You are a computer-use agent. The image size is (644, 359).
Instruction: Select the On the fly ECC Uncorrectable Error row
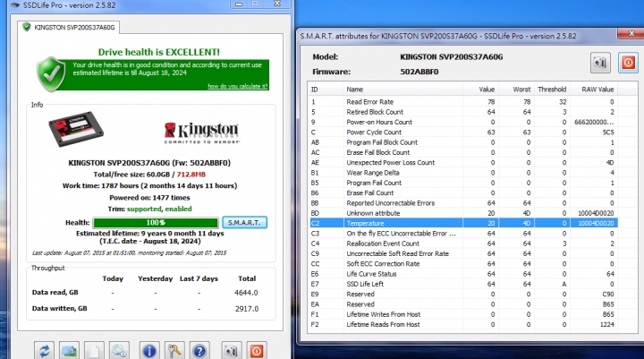(463, 233)
